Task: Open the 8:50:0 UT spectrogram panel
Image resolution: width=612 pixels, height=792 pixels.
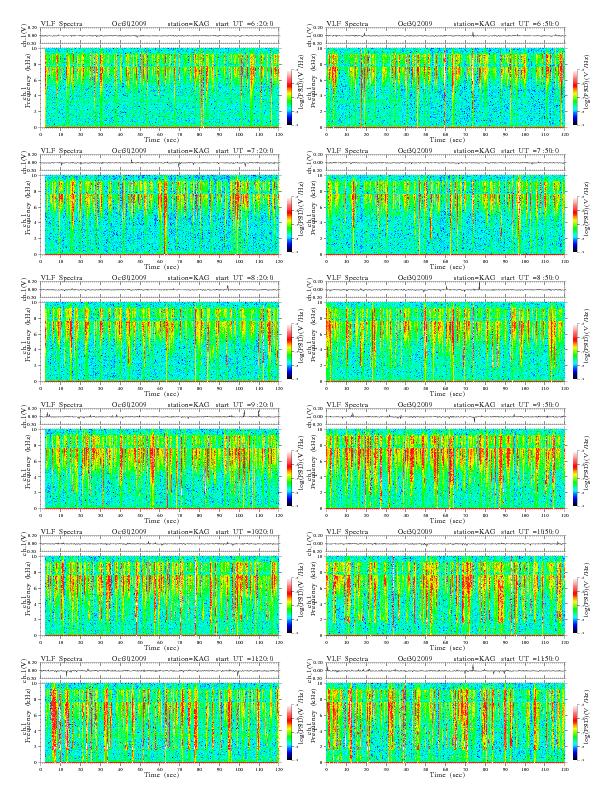Action: [445, 342]
